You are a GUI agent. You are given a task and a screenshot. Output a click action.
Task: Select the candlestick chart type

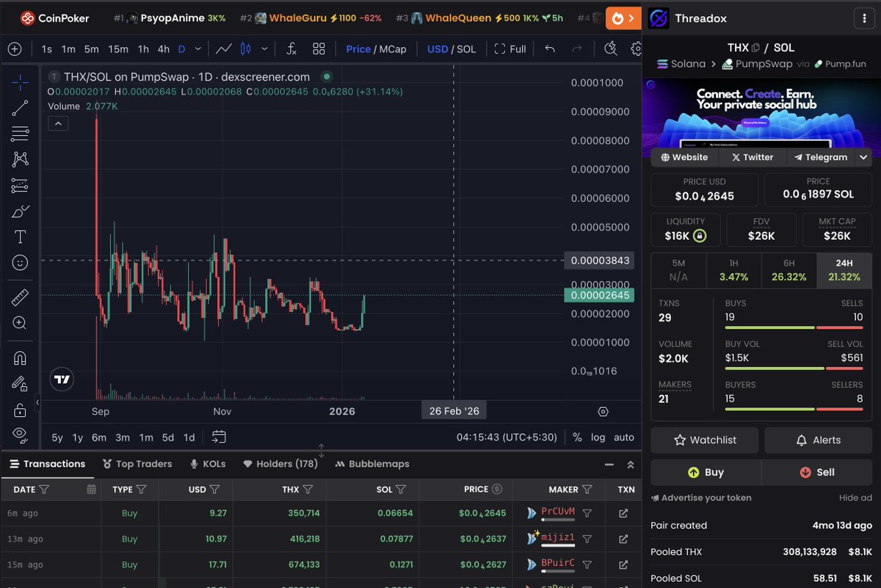[x=245, y=49]
